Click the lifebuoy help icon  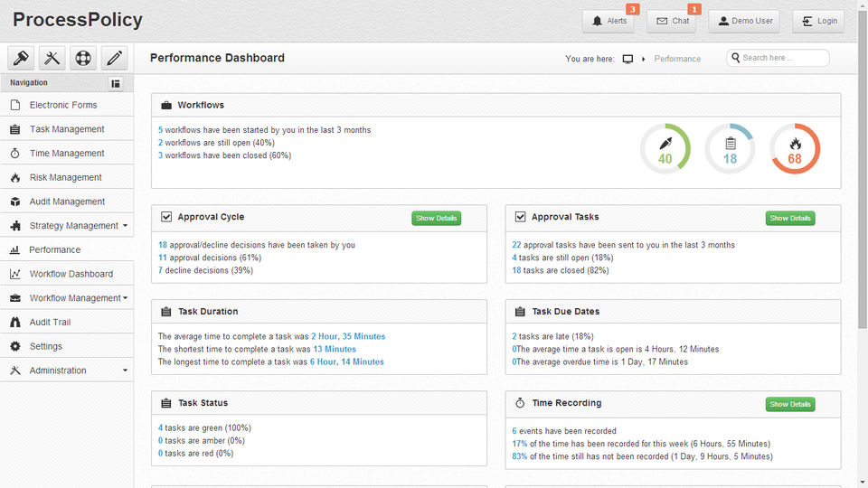(83, 58)
